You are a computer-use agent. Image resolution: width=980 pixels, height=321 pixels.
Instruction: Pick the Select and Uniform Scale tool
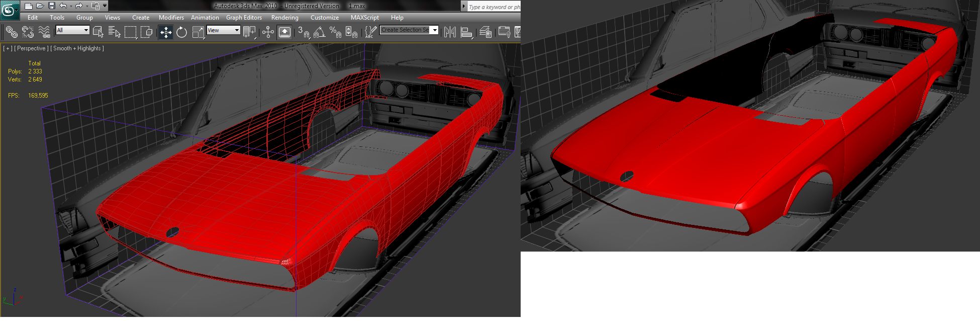198,32
